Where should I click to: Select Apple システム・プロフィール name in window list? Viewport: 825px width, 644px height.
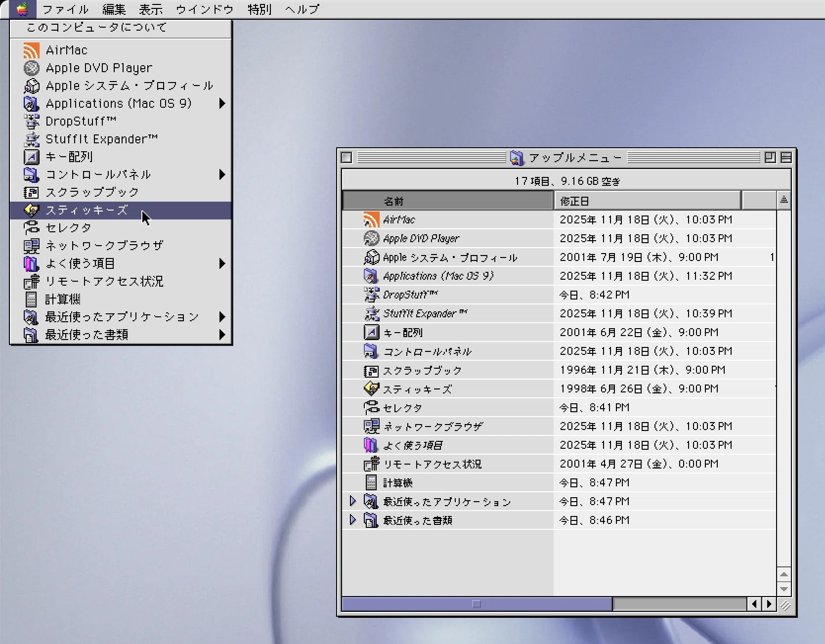pos(450,258)
